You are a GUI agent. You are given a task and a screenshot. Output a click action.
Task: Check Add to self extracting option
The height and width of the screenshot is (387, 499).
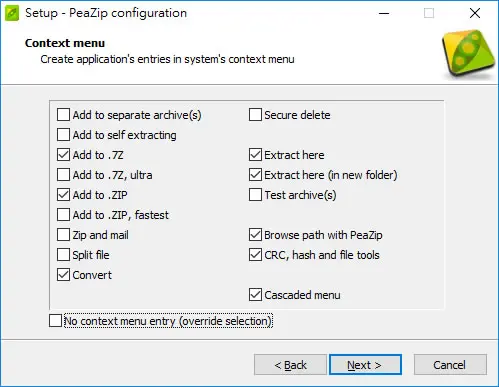tap(63, 135)
